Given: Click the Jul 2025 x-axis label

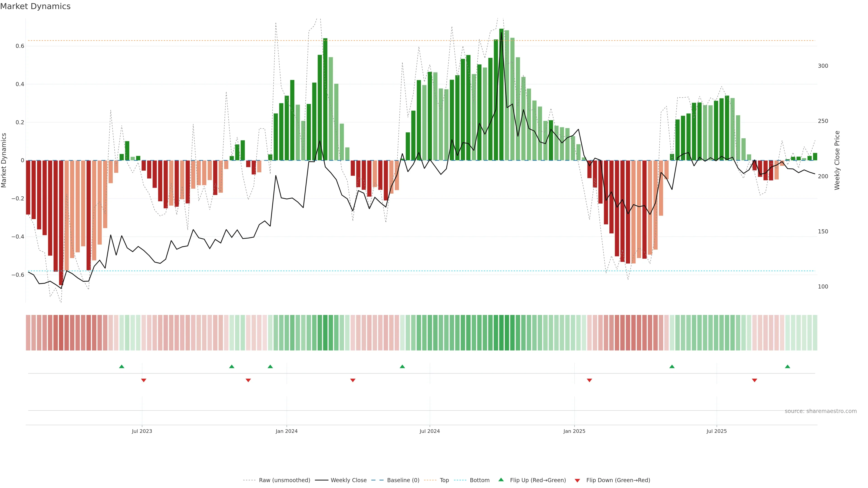Looking at the screenshot, I should tap(716, 431).
